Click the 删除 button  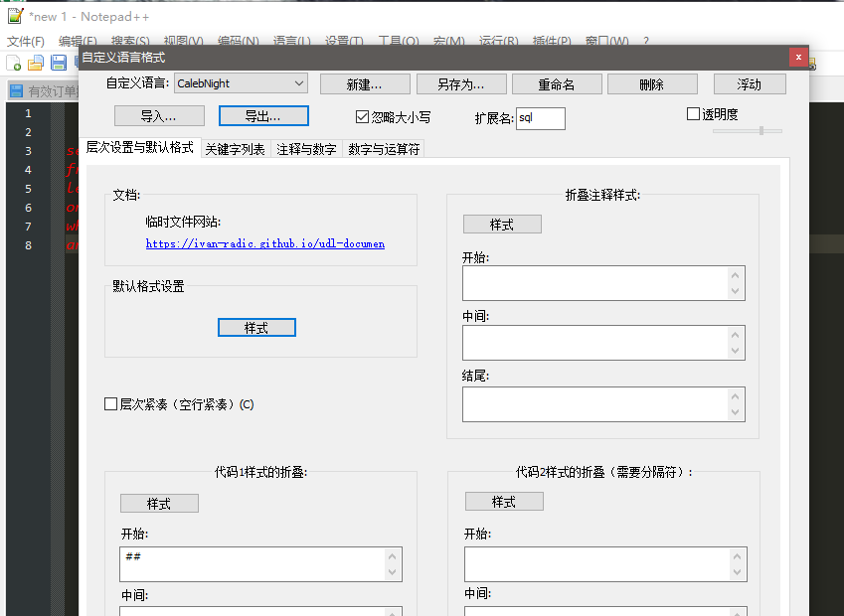point(652,84)
